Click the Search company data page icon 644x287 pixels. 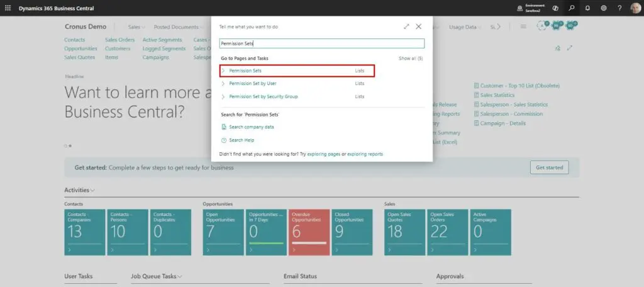(x=224, y=127)
